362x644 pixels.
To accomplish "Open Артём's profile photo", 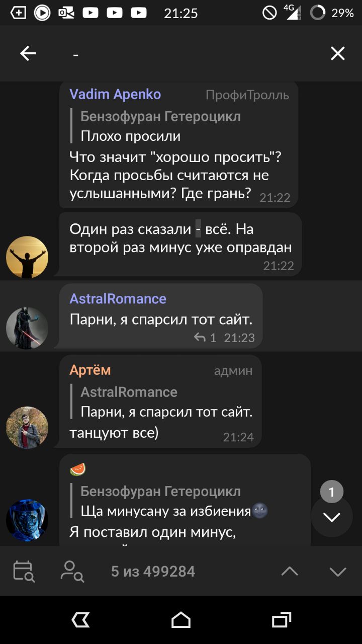I will (x=27, y=428).
